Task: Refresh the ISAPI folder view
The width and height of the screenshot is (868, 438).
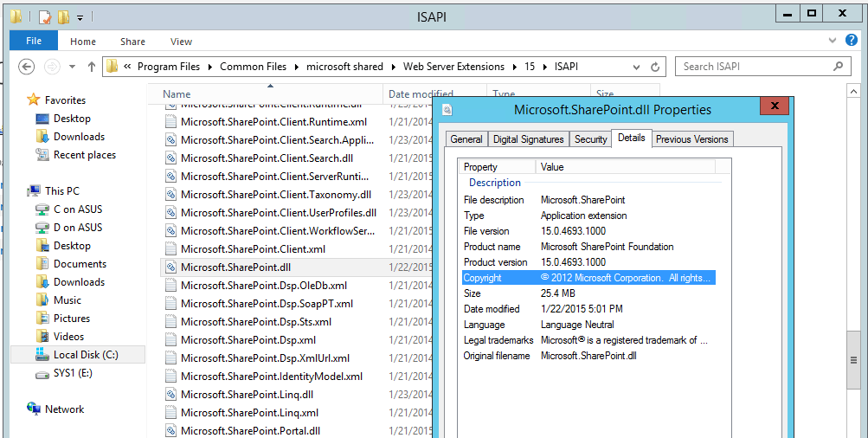Action: (x=655, y=67)
